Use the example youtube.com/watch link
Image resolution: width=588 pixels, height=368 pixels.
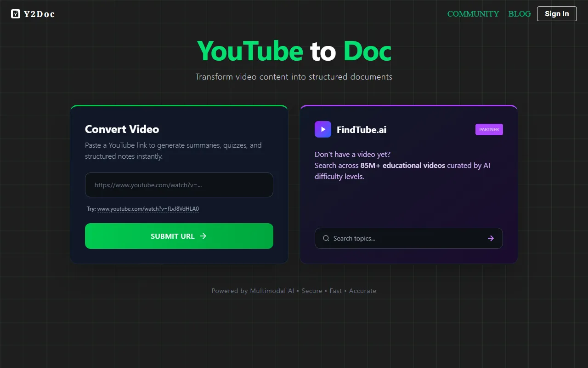(148, 209)
